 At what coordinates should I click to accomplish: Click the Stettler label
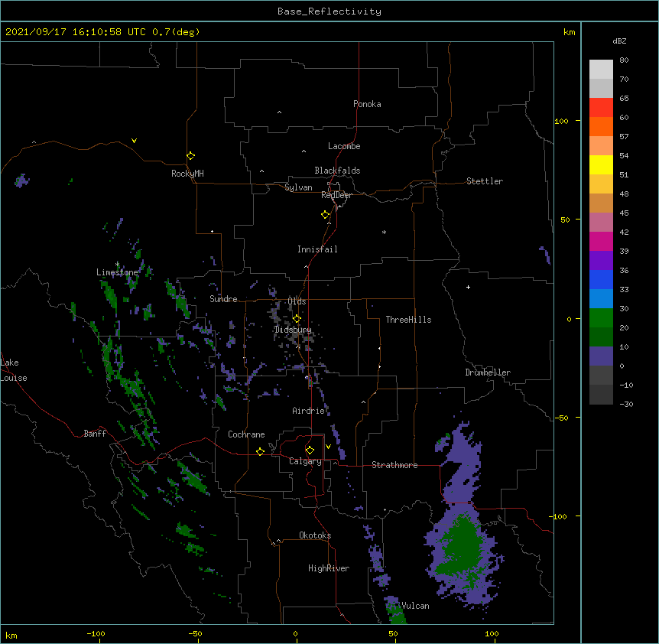485,181
